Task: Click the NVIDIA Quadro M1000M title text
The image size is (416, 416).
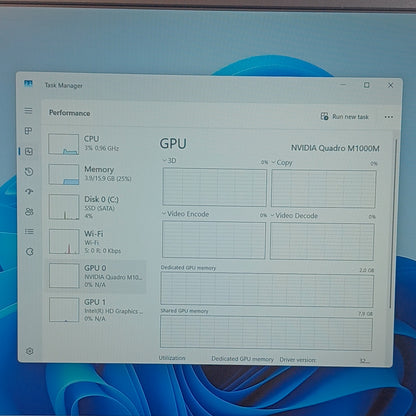Action: pyautogui.click(x=335, y=148)
